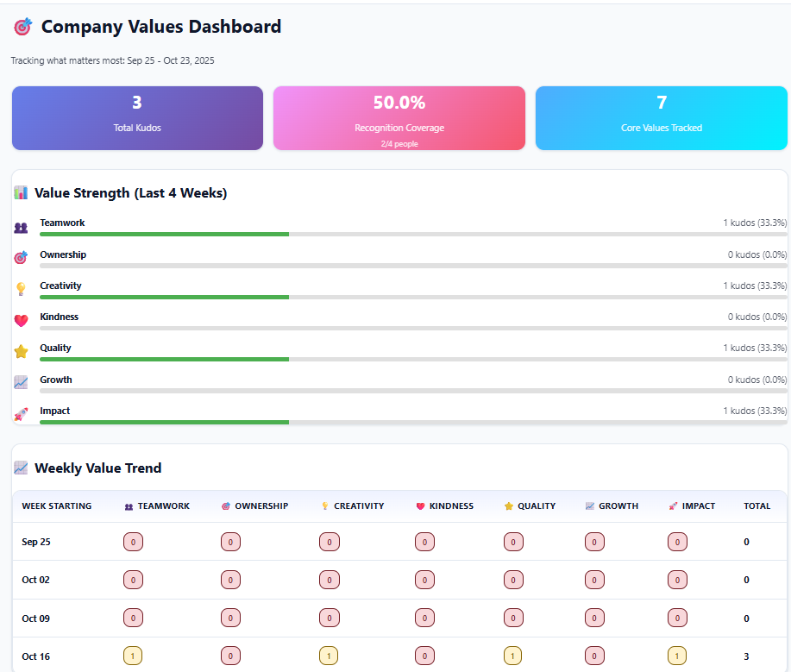791x672 pixels.
Task: Click the dart target icon in the header title
Action: pos(22,27)
